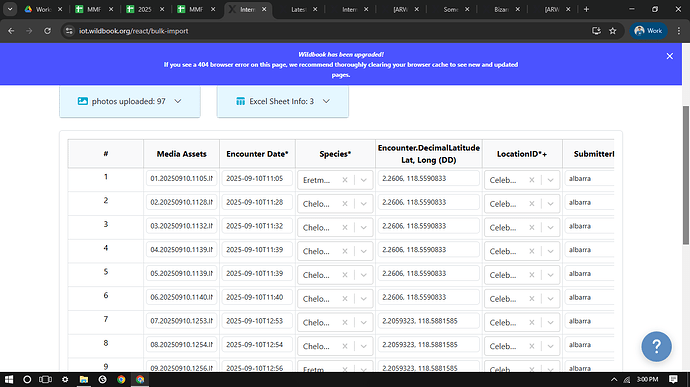Open species dropdown in row 3
Viewport: 690px width, 387px height.
click(363, 228)
